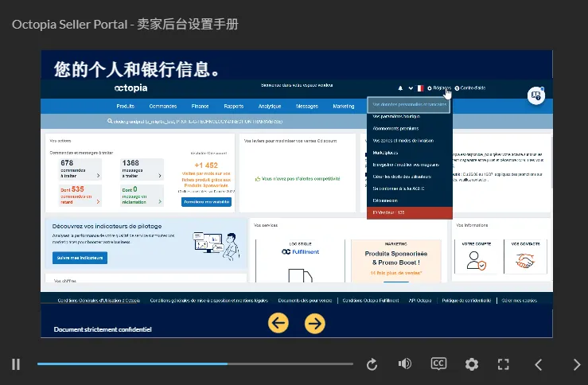Click the yellow back arrow button
This screenshot has height=385, width=588.
pyautogui.click(x=278, y=323)
